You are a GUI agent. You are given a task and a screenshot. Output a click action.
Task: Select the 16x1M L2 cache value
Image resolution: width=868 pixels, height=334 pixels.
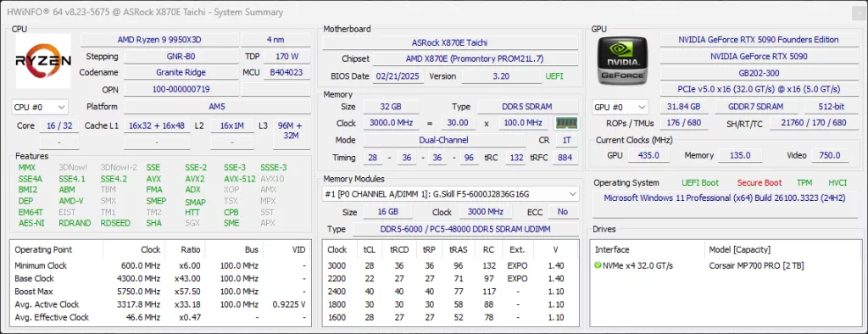(x=232, y=125)
